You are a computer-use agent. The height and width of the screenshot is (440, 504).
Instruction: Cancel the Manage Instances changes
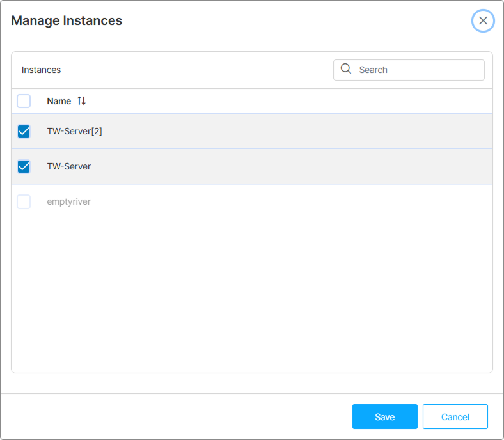point(455,416)
